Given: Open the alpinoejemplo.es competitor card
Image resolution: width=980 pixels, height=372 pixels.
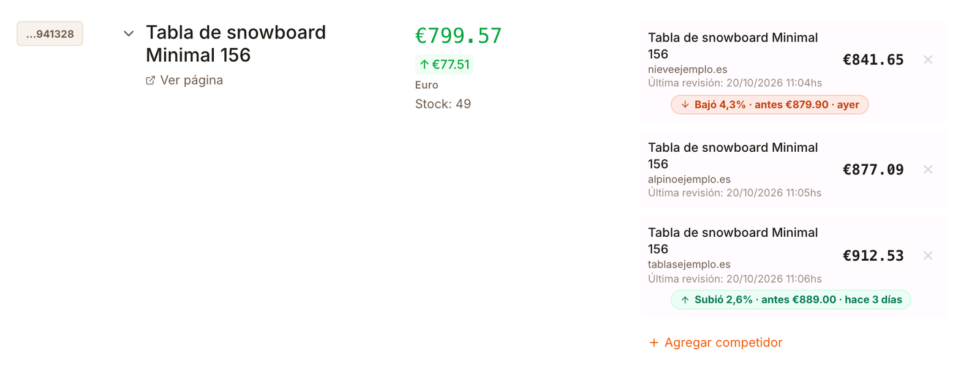Looking at the screenshot, I should [794, 169].
